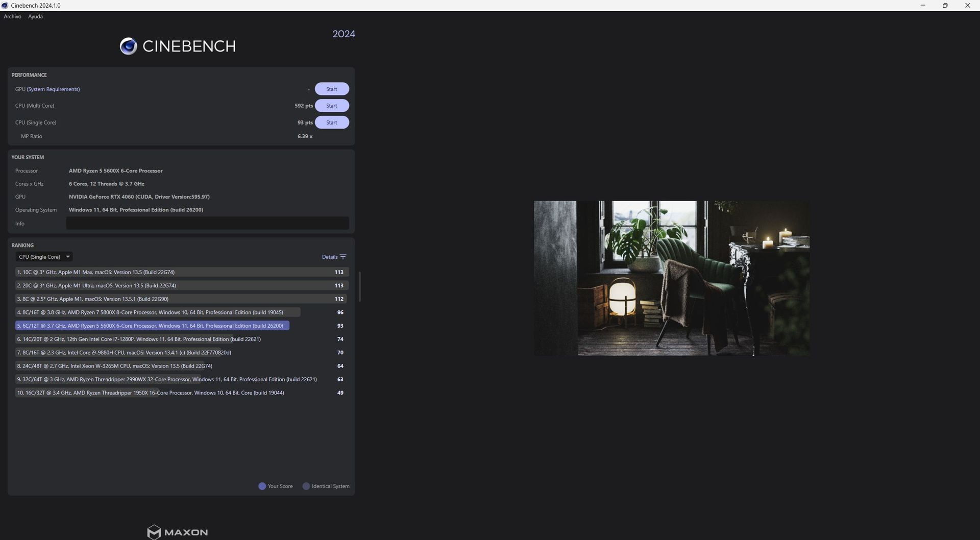
Task: Click the rendered room scene preview
Action: (672, 278)
